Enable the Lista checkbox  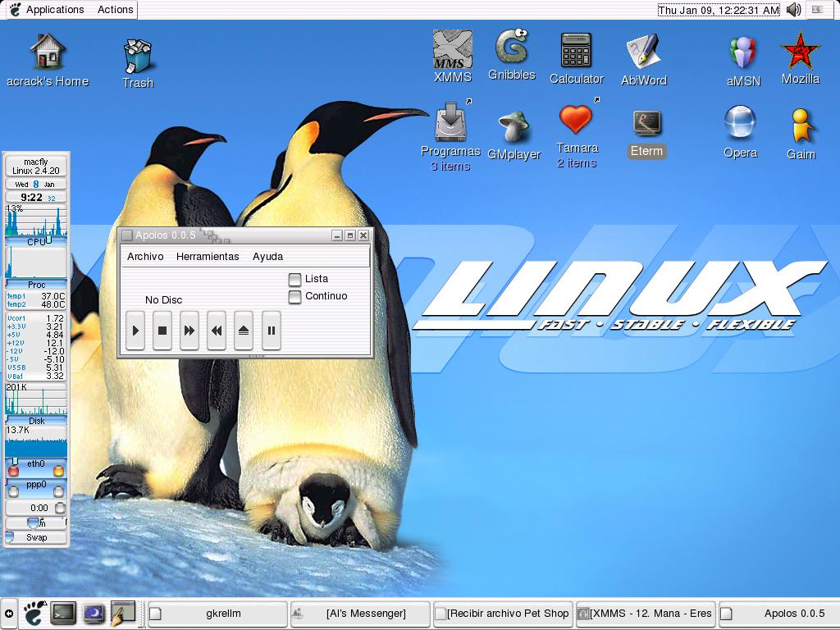click(295, 279)
